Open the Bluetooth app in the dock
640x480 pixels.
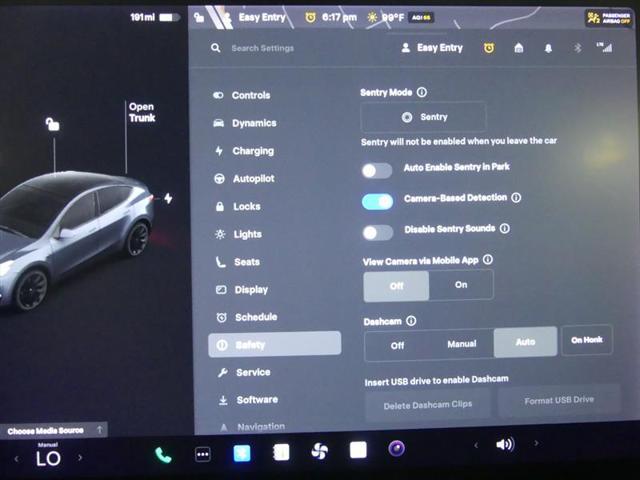(x=242, y=453)
